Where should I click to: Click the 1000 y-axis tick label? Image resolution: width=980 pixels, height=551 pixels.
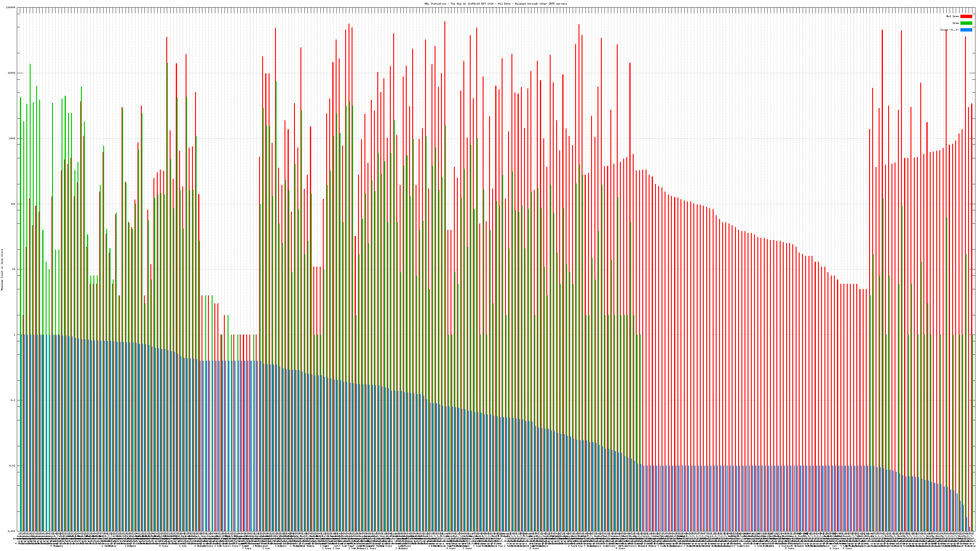pyautogui.click(x=13, y=138)
